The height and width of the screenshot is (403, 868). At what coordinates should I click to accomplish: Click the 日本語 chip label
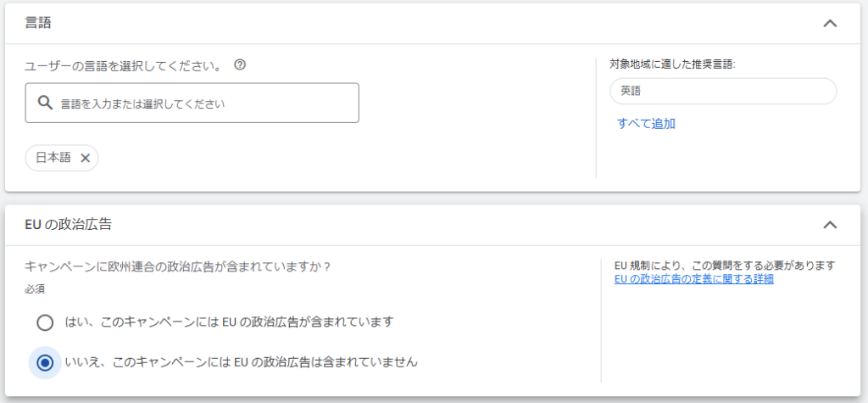point(53,158)
